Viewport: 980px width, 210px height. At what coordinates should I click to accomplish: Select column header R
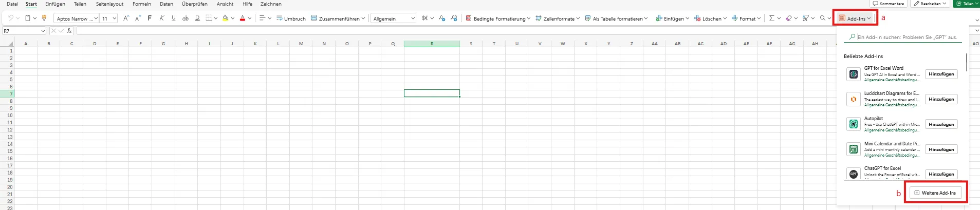[432, 44]
